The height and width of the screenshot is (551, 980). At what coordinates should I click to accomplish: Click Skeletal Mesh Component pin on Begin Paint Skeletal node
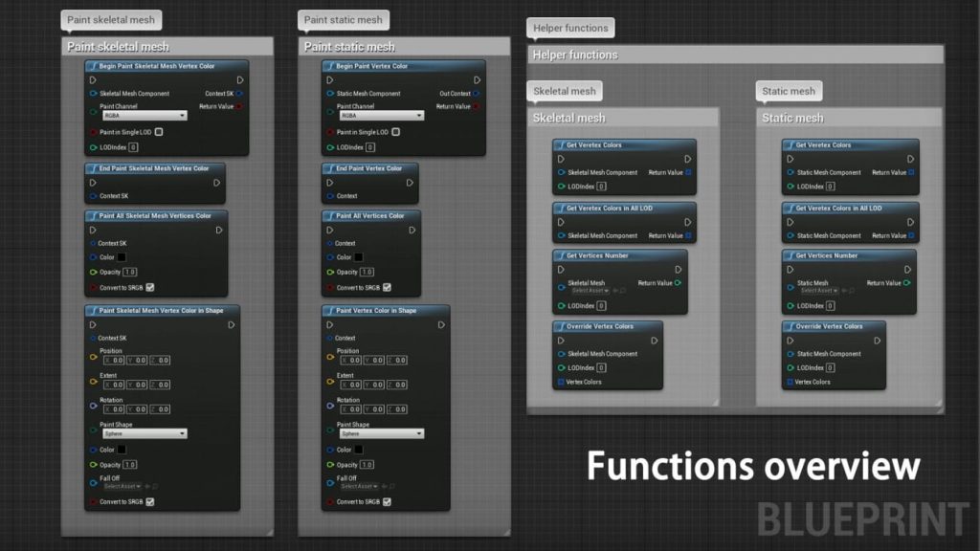[93, 94]
